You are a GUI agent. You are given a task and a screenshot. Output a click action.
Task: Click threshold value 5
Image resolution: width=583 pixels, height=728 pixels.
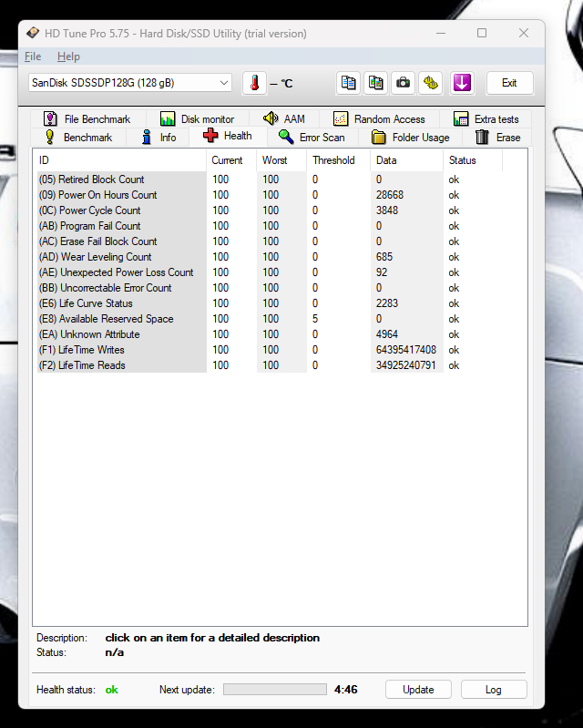(315, 319)
